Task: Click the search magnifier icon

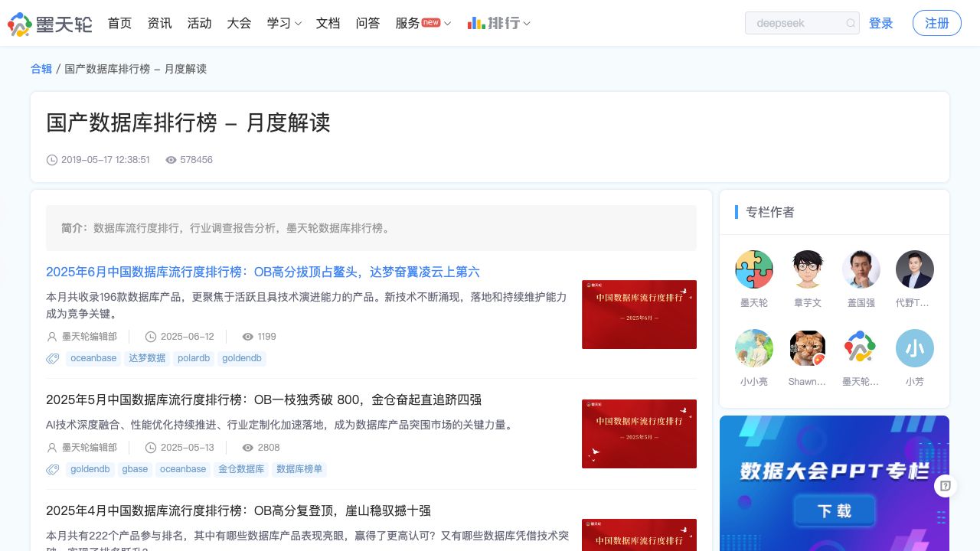Action: (850, 23)
